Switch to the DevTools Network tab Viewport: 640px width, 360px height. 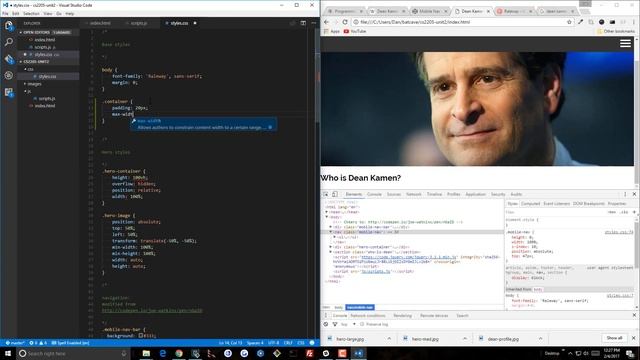[x=413, y=194]
